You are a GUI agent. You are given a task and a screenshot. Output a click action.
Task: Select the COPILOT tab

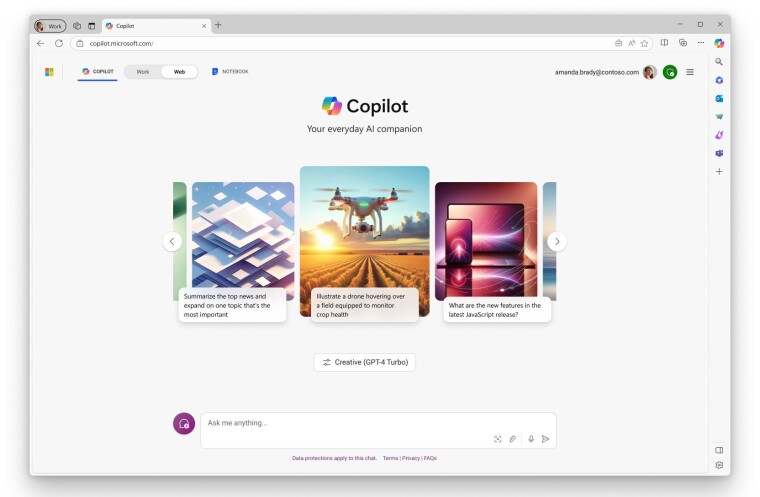(97, 71)
